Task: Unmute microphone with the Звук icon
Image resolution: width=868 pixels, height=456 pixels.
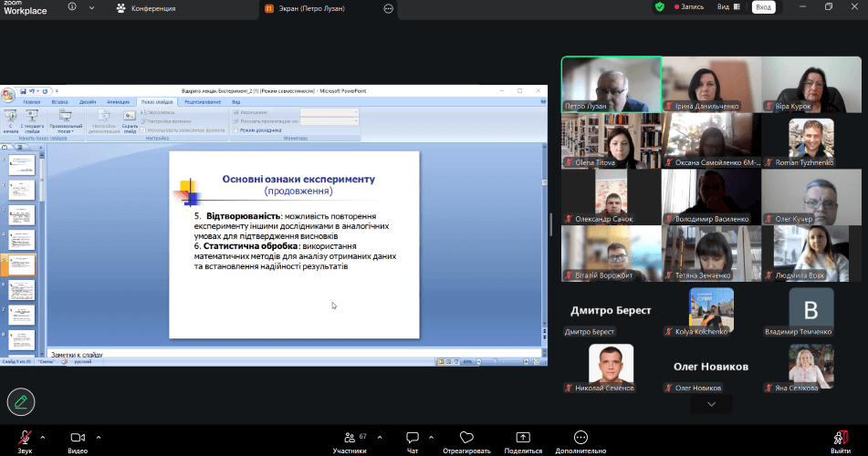Action: coord(25,438)
